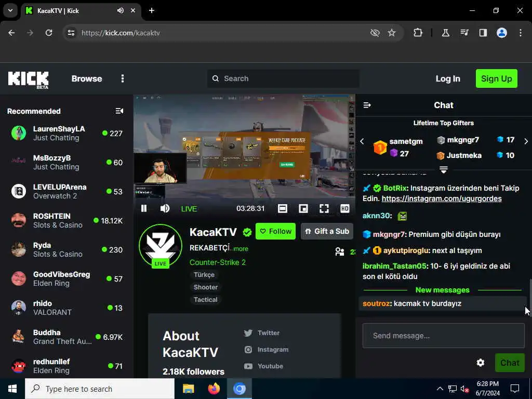Open KacaKTV's Instagram link
The image size is (532, 399).
(267, 350)
